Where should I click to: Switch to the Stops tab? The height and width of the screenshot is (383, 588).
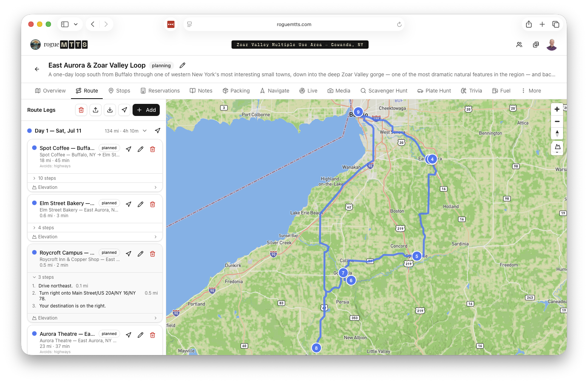click(x=119, y=91)
